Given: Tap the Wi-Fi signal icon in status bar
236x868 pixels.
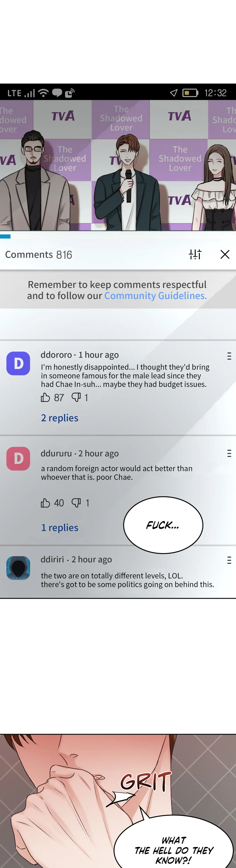Looking at the screenshot, I should click(x=43, y=93).
